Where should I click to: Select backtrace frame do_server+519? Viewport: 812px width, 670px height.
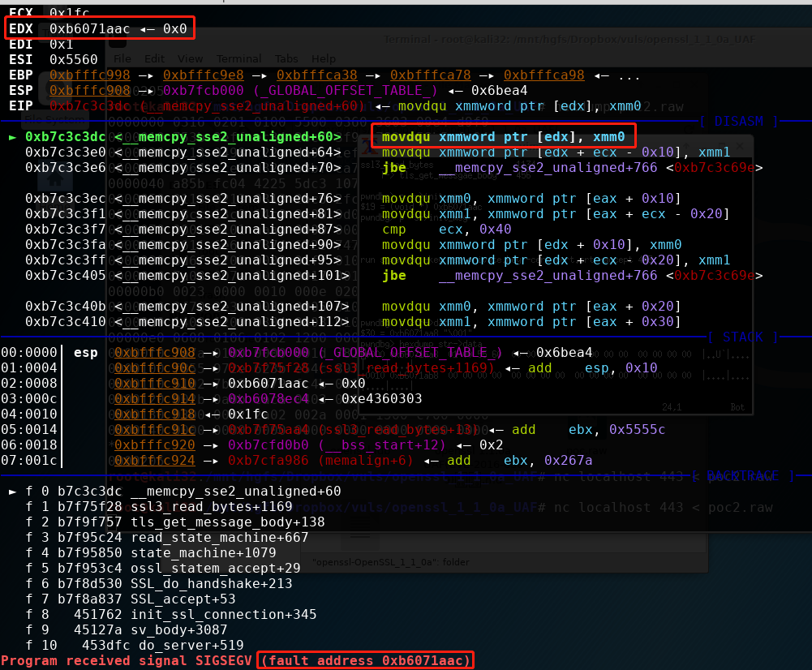(x=135, y=645)
